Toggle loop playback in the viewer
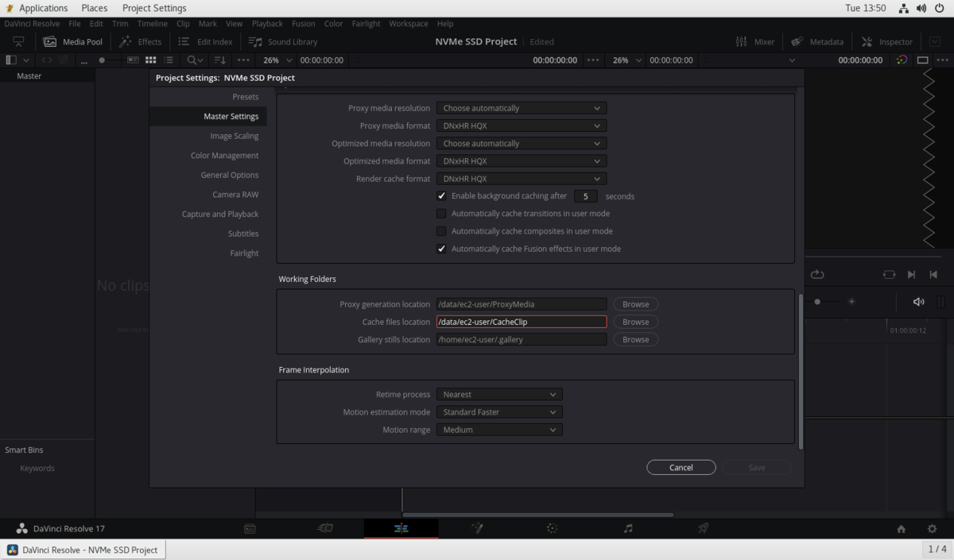954x560 pixels. [x=817, y=274]
